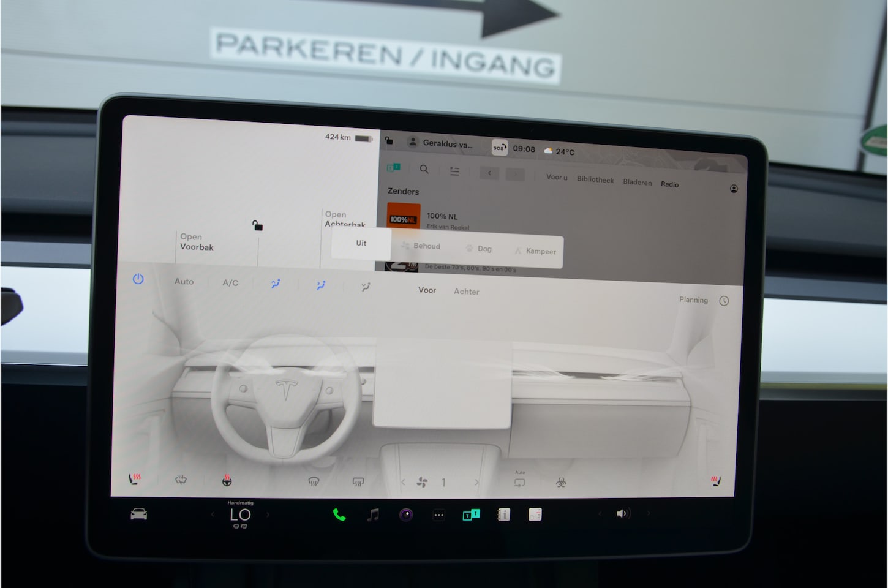The image size is (888, 588).
Task: Tap the SOS emergency icon
Action: point(499,148)
